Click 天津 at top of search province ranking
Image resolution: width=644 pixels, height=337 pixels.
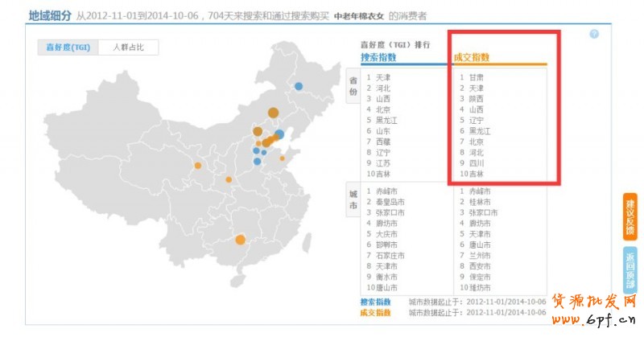tap(382, 77)
